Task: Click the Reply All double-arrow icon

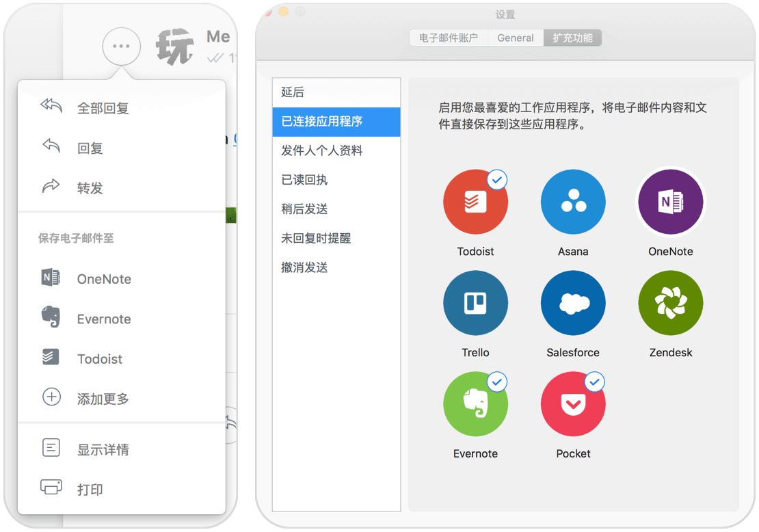Action: coord(51,105)
